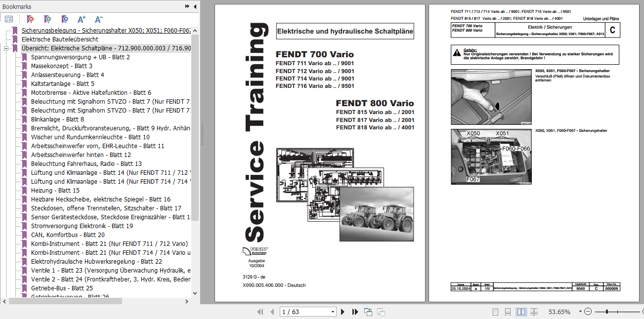
Task: Open Massekonzept - Blatt 3 bookmark
Action: 62,66
